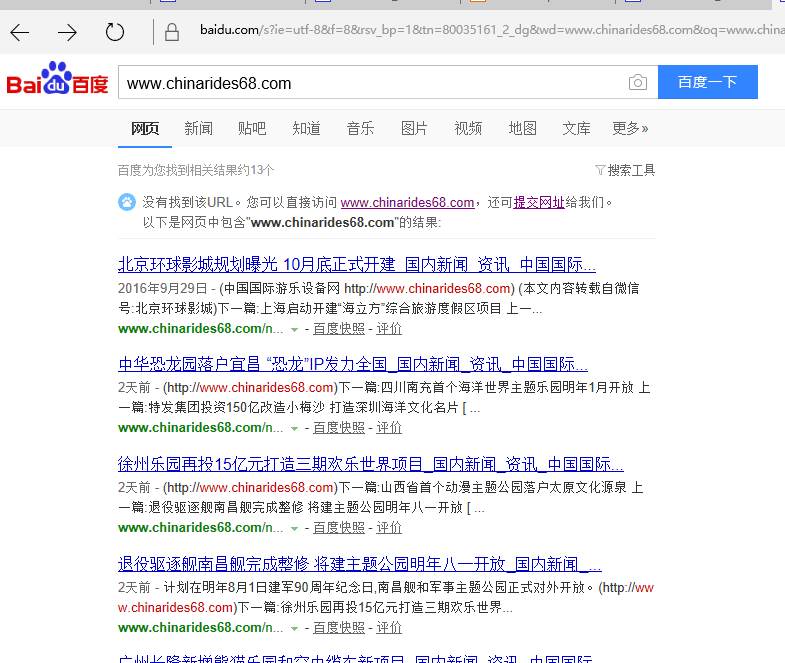Expand dropdown arrow under 南昌舰 result
Viewport: 785px width, 663px height.
coord(294,628)
